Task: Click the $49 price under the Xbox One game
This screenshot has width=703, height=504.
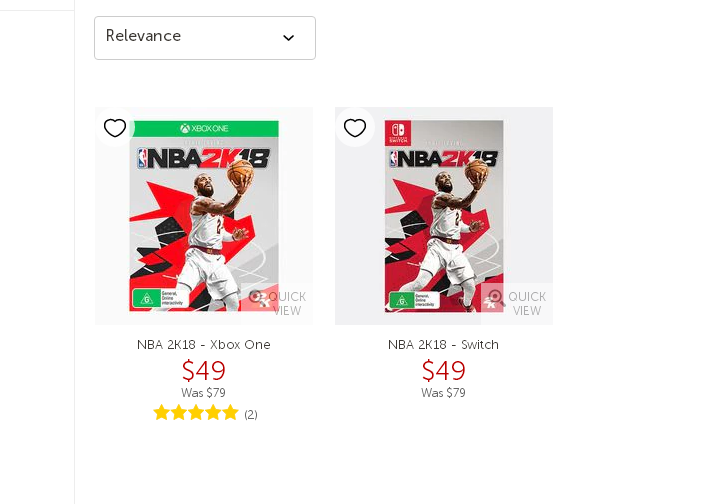Action: (204, 370)
